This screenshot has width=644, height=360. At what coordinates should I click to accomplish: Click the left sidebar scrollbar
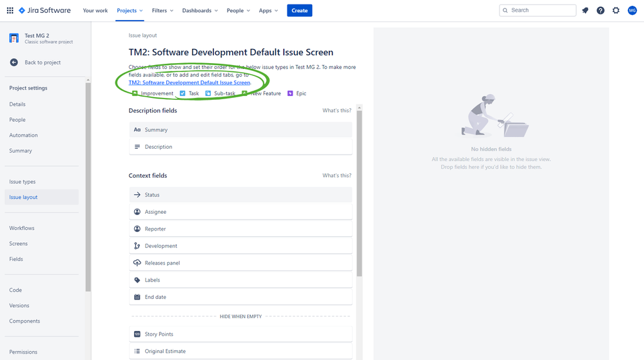(x=88, y=187)
